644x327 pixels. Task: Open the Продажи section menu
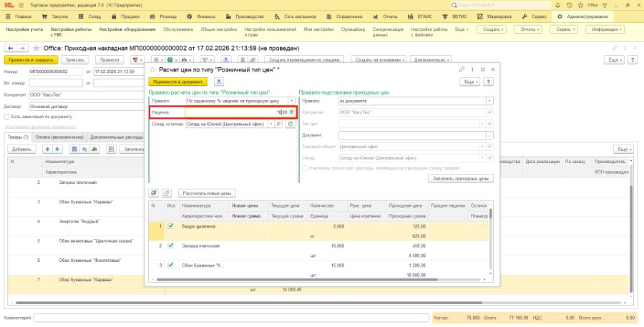(125, 16)
